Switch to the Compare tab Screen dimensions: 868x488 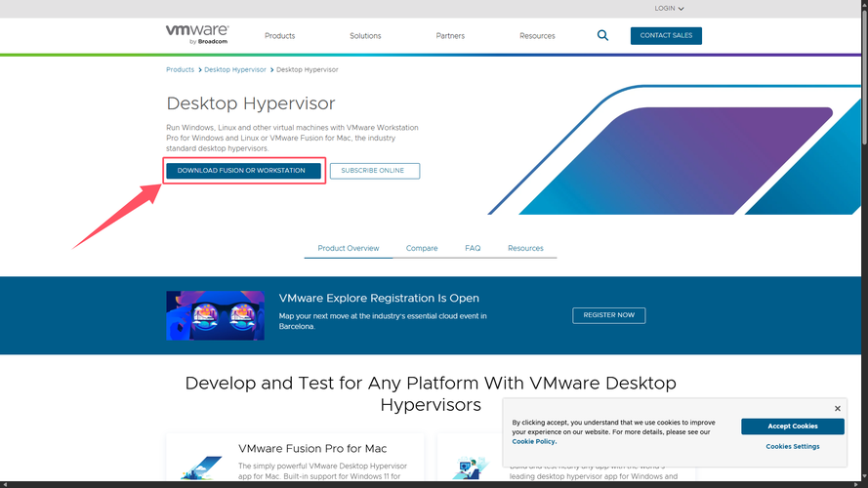[x=422, y=248]
